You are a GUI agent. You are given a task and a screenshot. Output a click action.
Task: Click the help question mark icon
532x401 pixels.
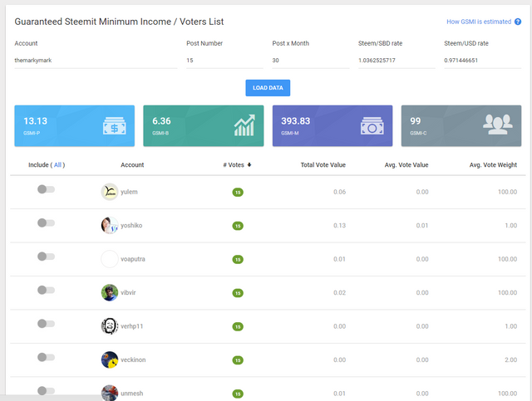tap(517, 22)
